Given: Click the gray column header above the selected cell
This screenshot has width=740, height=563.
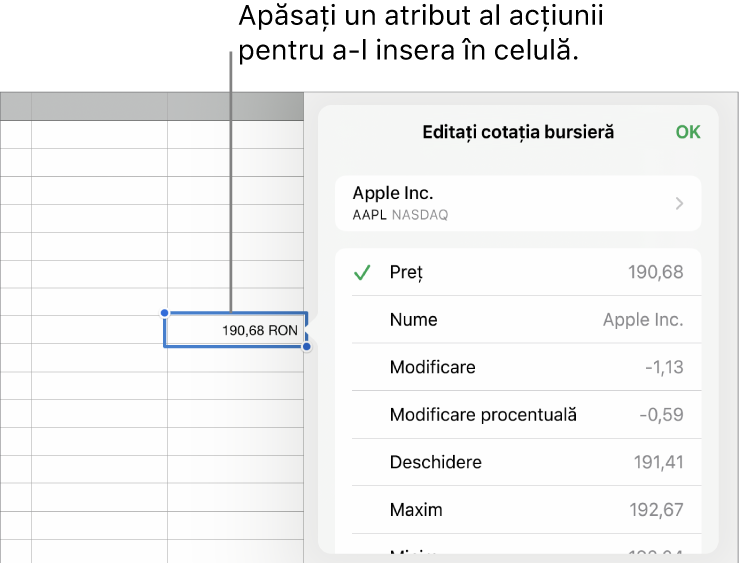Looking at the screenshot, I should (x=236, y=107).
